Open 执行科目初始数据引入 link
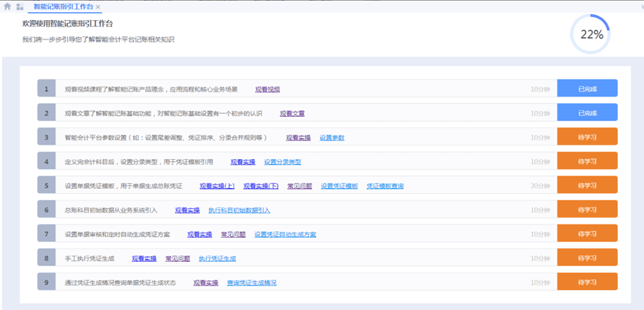This screenshot has width=644, height=310. pos(240,210)
